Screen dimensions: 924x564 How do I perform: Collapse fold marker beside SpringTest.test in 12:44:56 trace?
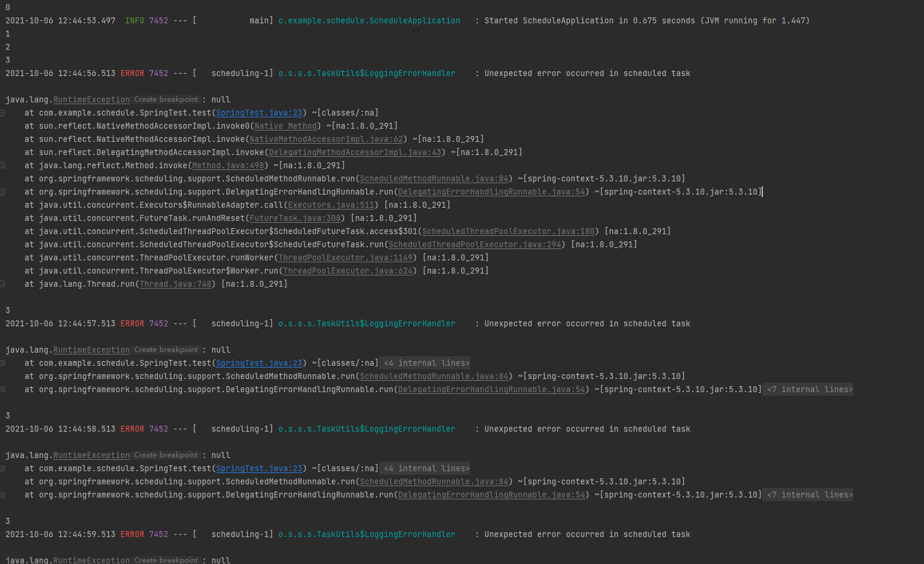pos(2,113)
